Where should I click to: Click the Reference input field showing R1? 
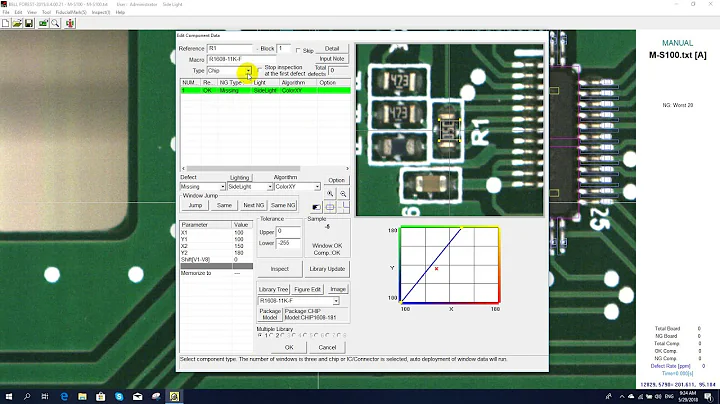(230, 49)
